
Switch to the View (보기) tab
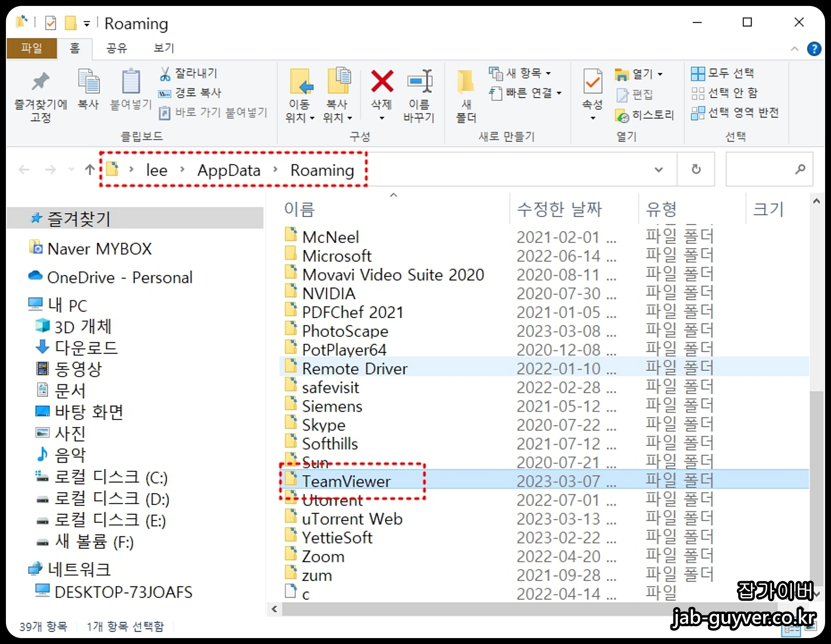[164, 48]
